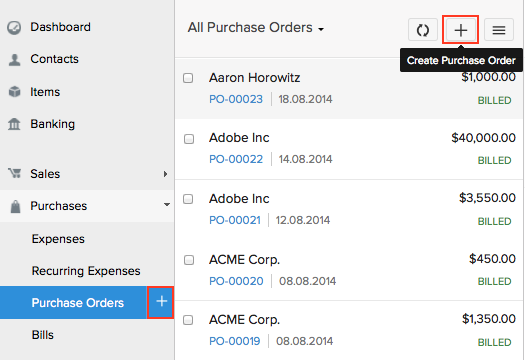Click Adobe Inc on the PO-00021 row
This screenshot has width=525, height=360.
click(x=239, y=199)
